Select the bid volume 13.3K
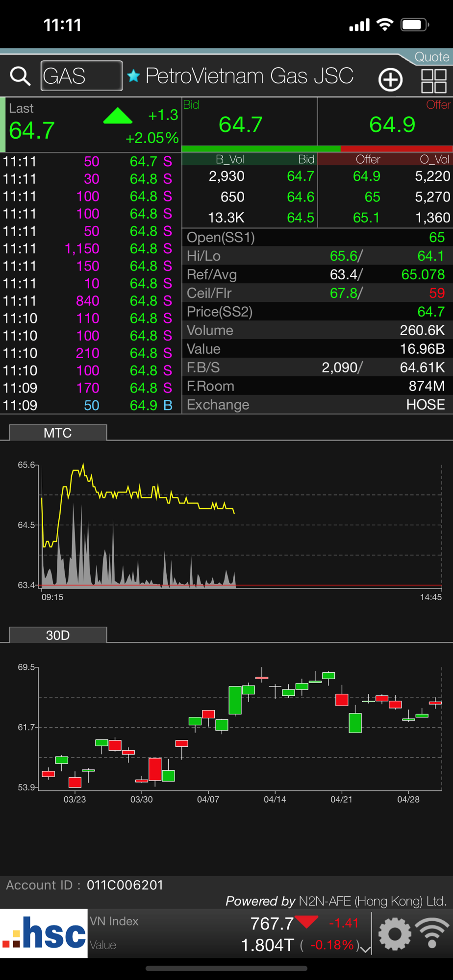 pos(226,218)
